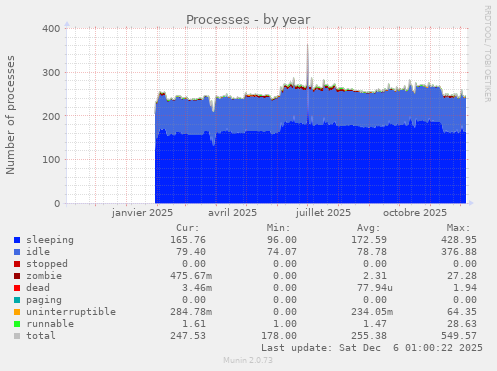Click the zombie max value 27.28

(x=462, y=276)
